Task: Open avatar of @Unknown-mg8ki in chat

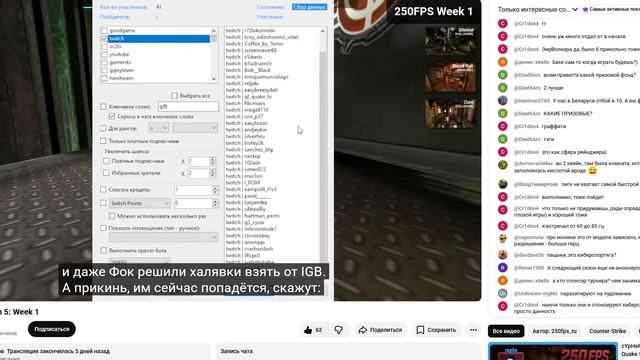Action: tap(503, 293)
